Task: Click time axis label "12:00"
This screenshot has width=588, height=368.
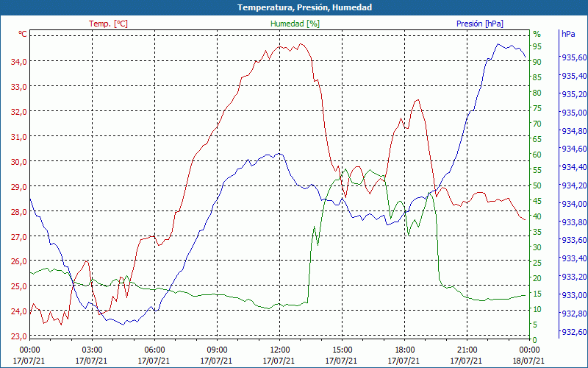Action: (279, 350)
